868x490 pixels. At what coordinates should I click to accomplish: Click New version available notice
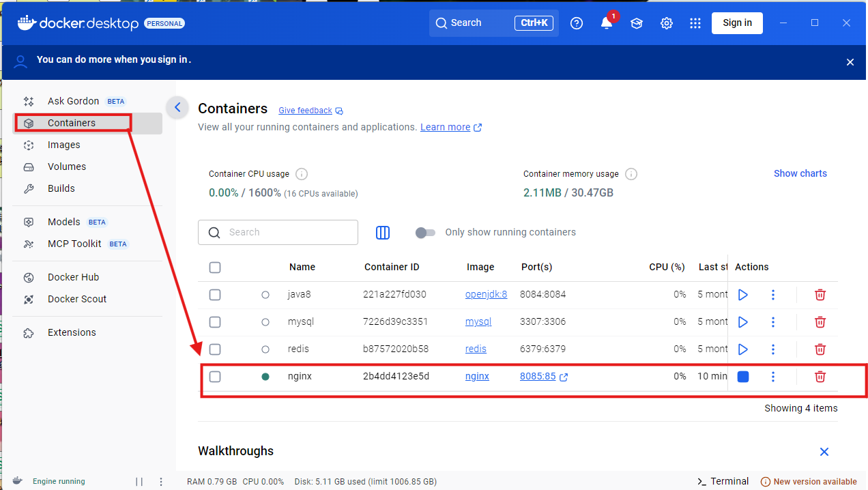[x=809, y=481]
